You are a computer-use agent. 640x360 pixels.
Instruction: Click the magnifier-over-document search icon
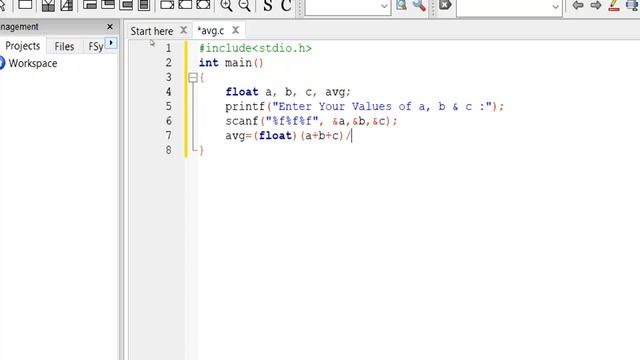(401, 5)
